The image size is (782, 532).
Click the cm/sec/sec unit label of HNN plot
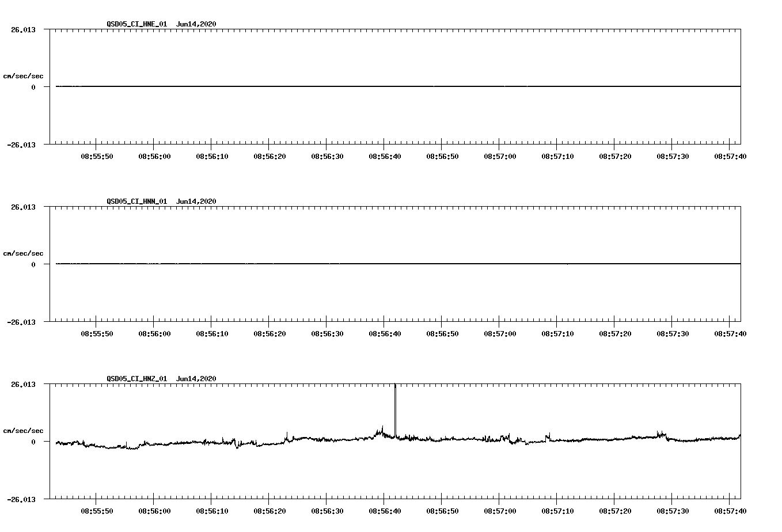pyautogui.click(x=23, y=254)
